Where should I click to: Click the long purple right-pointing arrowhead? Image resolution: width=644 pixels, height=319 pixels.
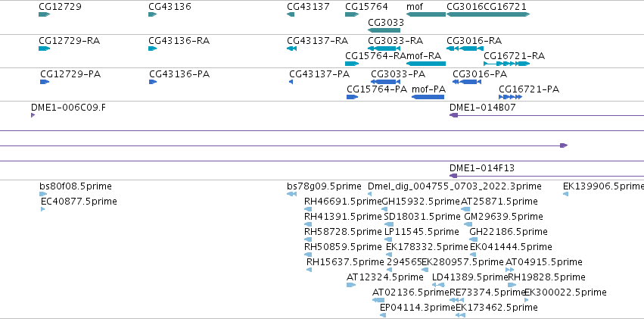point(564,145)
